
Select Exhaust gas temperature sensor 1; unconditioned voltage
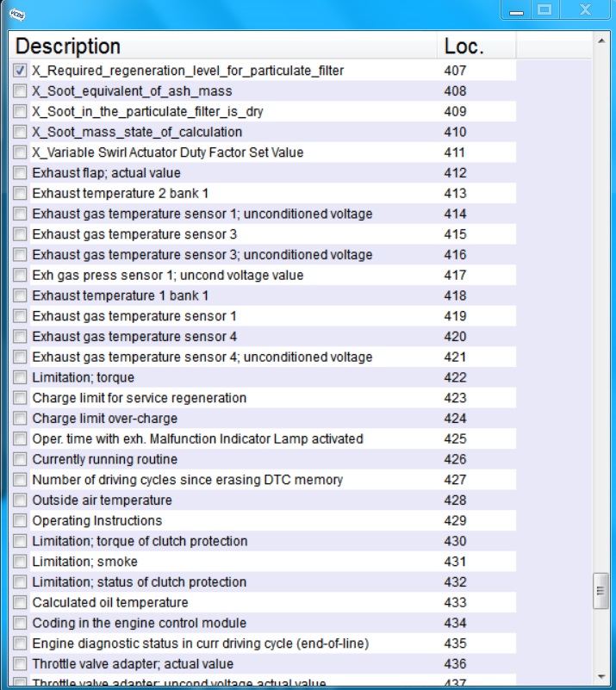263,214
